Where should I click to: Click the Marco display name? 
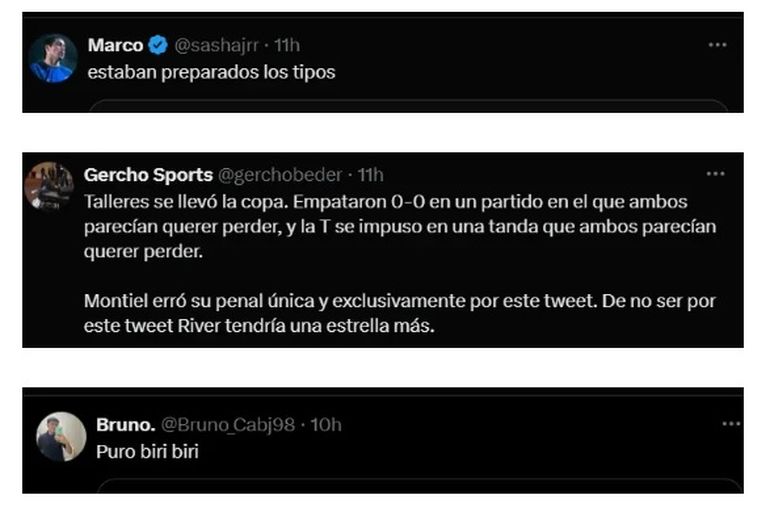coord(115,45)
